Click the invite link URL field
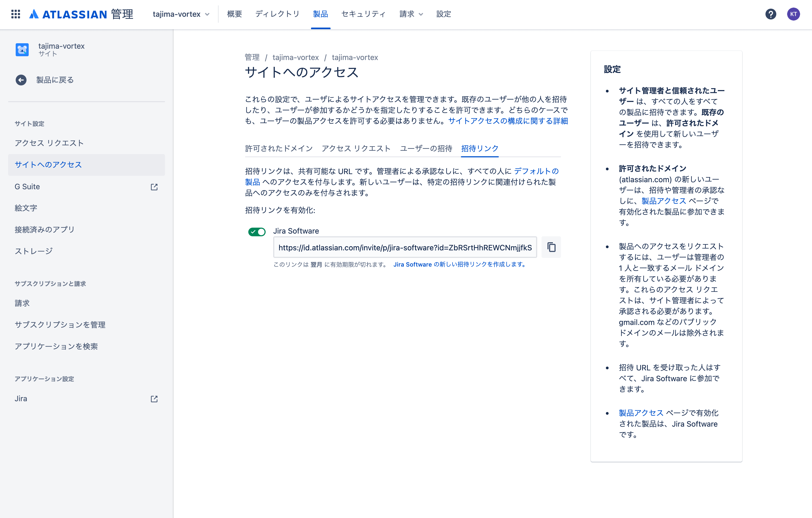Viewport: 812px width, 518px height. click(405, 247)
